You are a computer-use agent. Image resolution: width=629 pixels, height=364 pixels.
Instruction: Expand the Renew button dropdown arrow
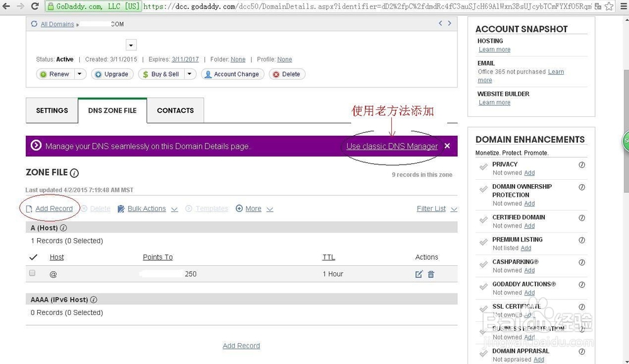click(79, 74)
